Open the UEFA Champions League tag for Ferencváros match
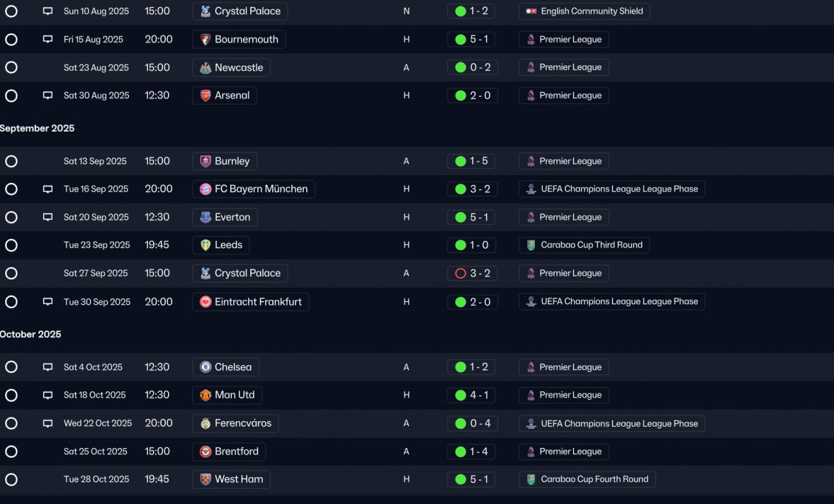Image resolution: width=834 pixels, height=504 pixels. coord(612,423)
